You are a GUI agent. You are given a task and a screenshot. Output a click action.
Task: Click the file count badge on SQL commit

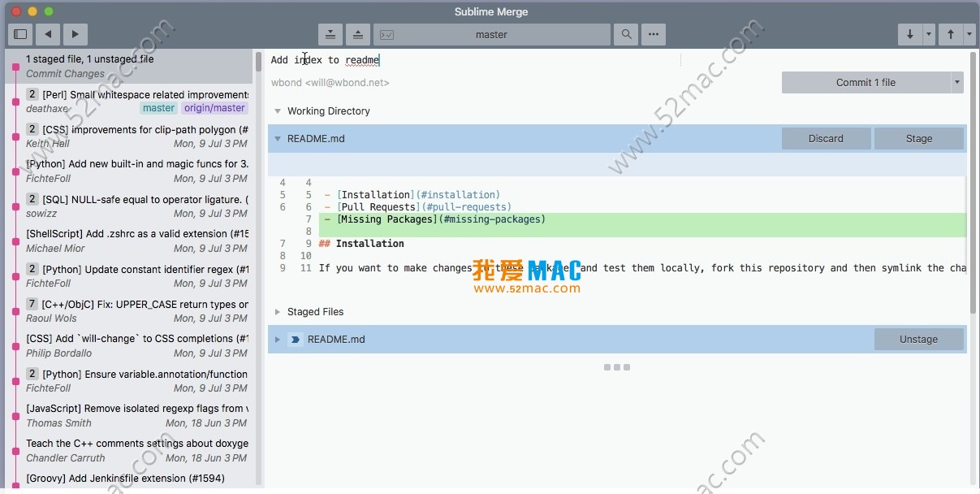32,199
